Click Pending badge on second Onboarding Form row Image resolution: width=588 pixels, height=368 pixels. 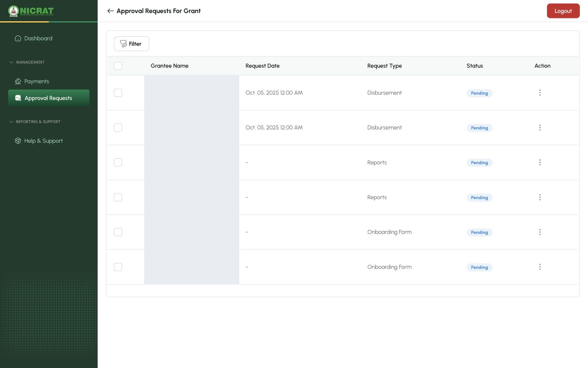tap(479, 267)
